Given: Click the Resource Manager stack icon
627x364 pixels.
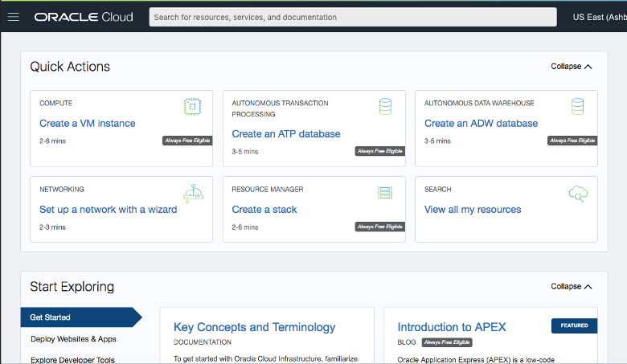Looking at the screenshot, I should point(385,193).
